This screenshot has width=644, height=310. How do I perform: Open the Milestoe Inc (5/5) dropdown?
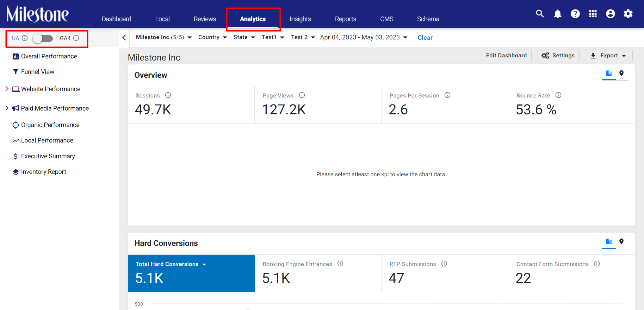(164, 37)
